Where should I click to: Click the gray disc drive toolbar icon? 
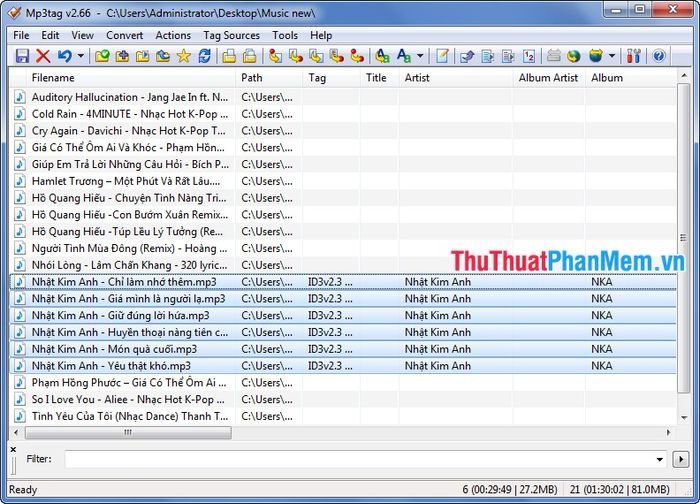pos(554,56)
